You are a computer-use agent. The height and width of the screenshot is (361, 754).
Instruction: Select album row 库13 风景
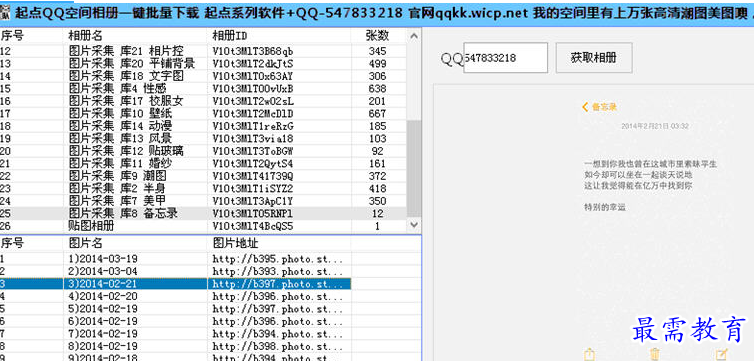click(x=203, y=138)
